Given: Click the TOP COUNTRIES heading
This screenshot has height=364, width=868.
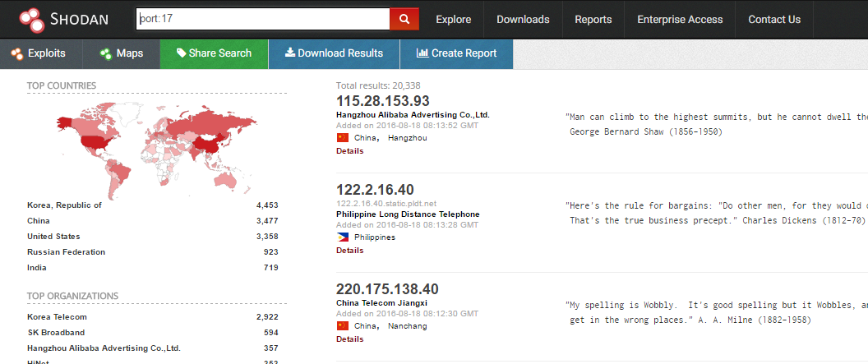Looking at the screenshot, I should point(62,85).
